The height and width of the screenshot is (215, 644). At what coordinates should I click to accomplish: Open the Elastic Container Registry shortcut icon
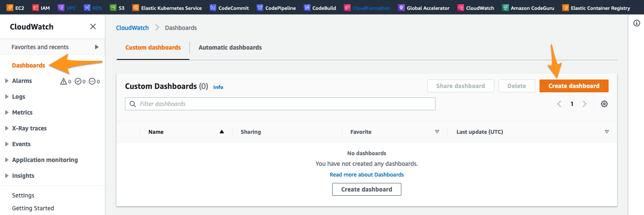(566, 8)
